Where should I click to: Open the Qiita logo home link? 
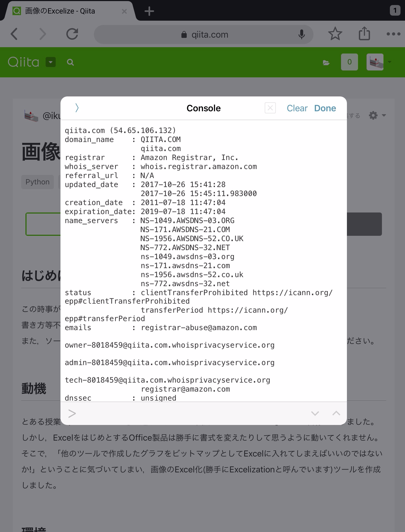(x=23, y=62)
